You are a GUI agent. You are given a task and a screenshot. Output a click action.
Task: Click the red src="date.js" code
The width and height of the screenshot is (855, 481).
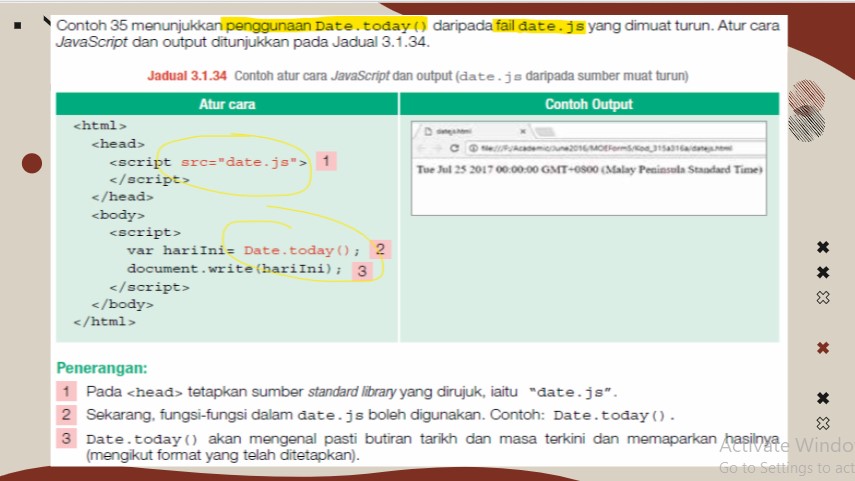(239, 162)
